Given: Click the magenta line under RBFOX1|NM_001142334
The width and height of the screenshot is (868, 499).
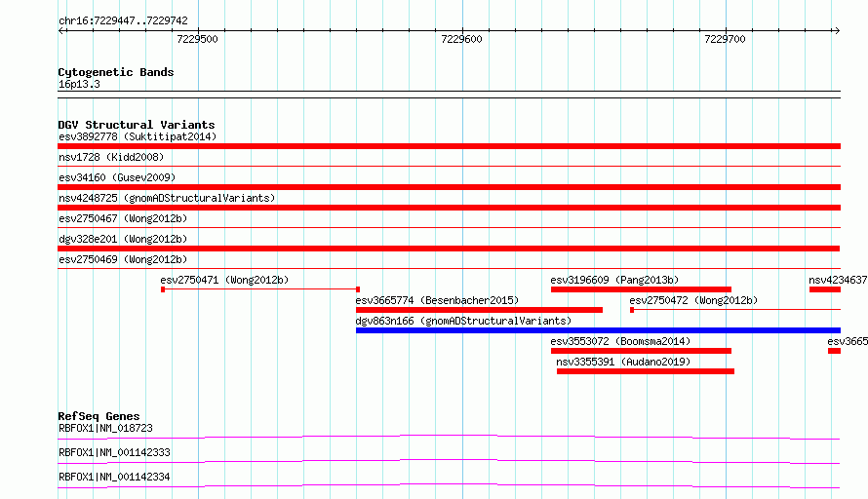Looking at the screenshot, I should [449, 485].
